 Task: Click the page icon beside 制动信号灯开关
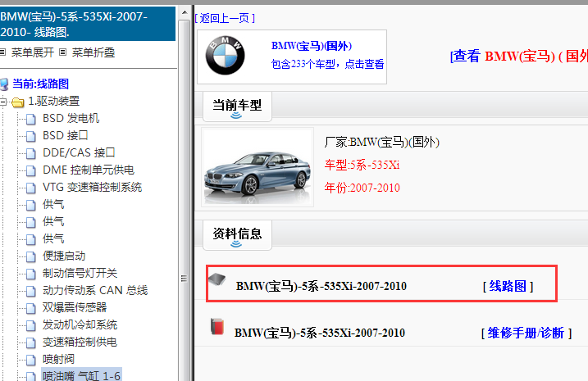(x=31, y=274)
